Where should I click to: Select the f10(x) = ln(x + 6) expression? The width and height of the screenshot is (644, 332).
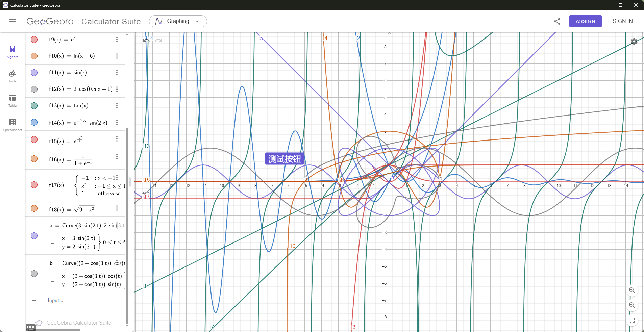72,56
